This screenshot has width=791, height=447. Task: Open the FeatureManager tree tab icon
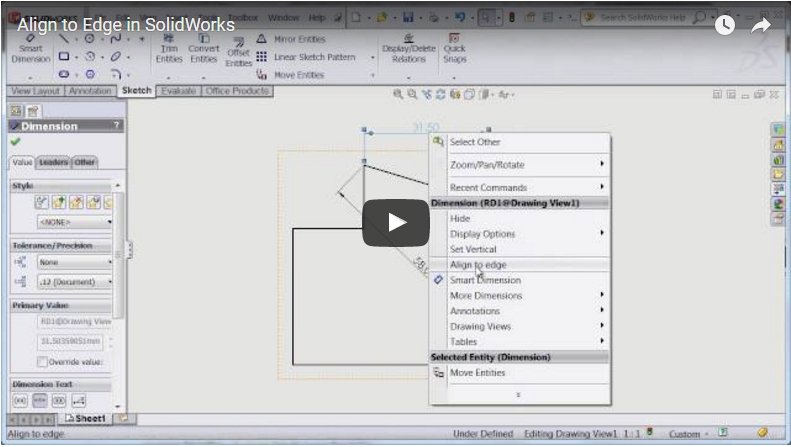pyautogui.click(x=16, y=111)
